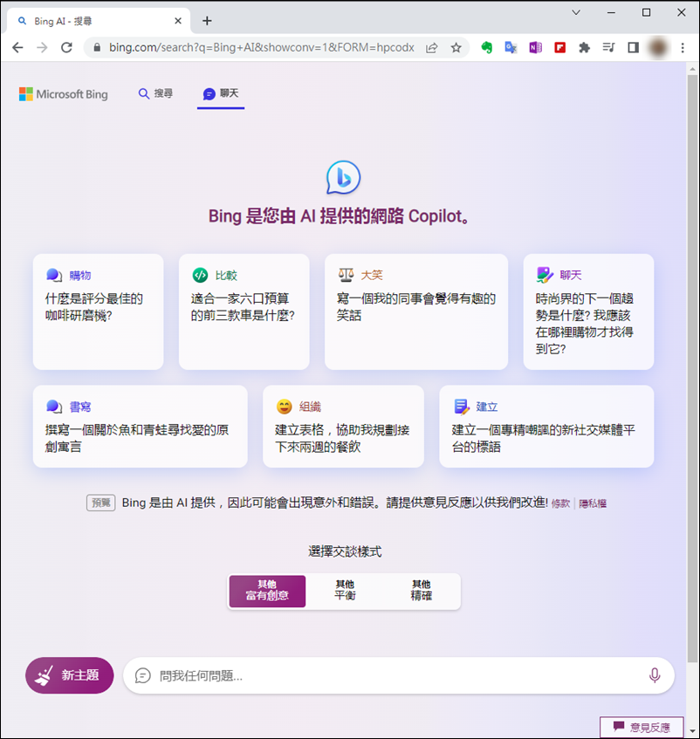Select the 聊天 chat tab
Viewport: 700px width, 739px height.
221,93
